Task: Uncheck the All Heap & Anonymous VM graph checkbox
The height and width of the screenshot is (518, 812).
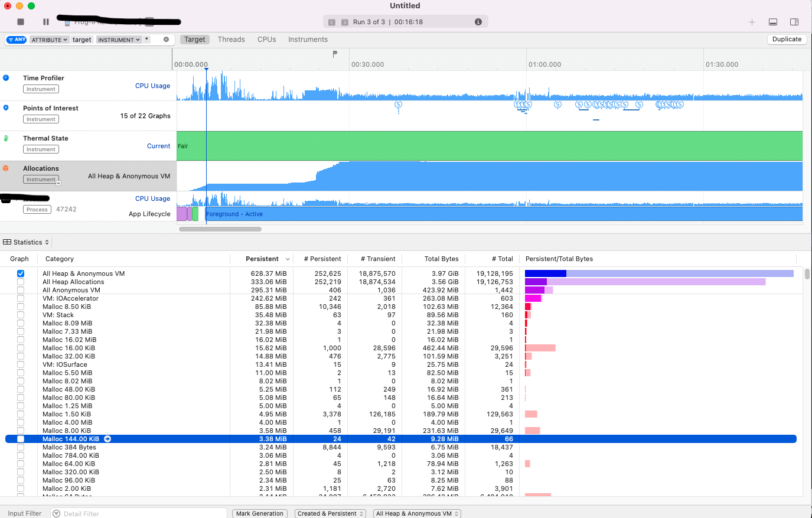Action: coord(21,273)
